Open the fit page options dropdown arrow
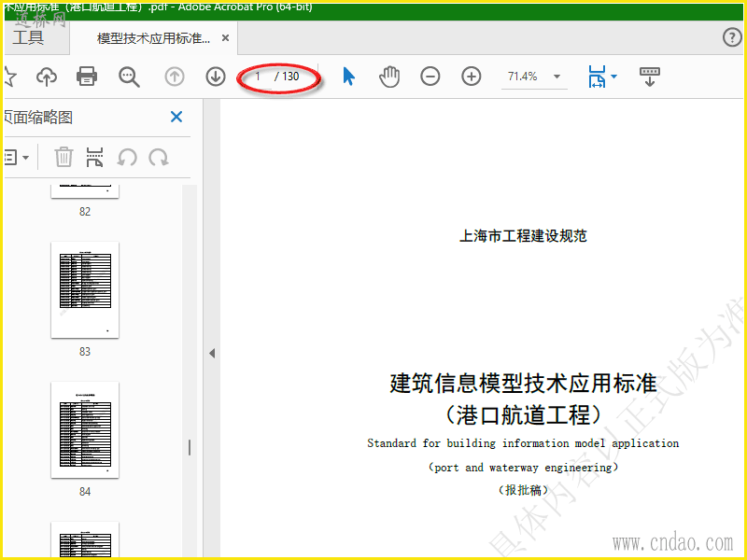Viewport: 747px width, 560px height. [614, 77]
